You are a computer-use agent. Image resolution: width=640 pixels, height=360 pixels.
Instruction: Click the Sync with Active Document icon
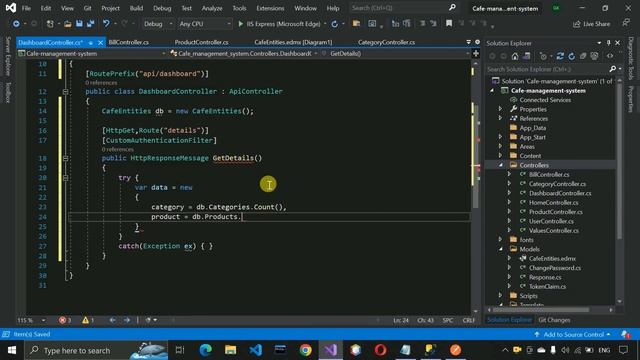click(560, 56)
